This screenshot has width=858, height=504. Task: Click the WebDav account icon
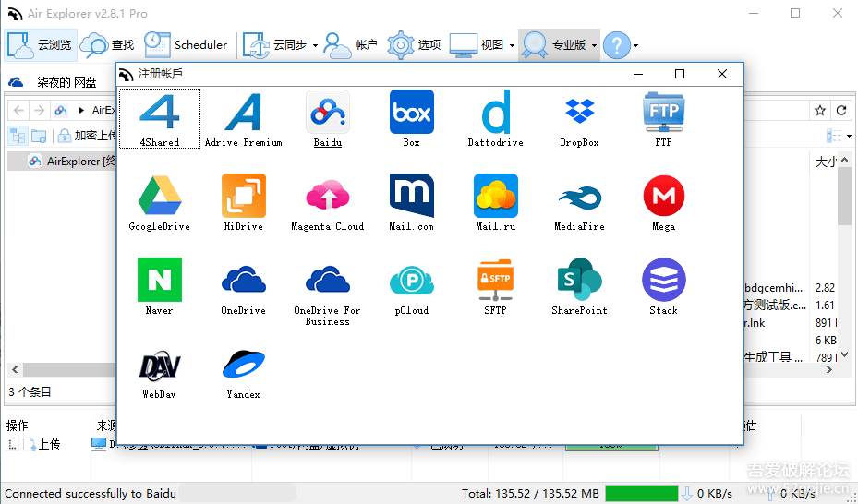pos(159,365)
